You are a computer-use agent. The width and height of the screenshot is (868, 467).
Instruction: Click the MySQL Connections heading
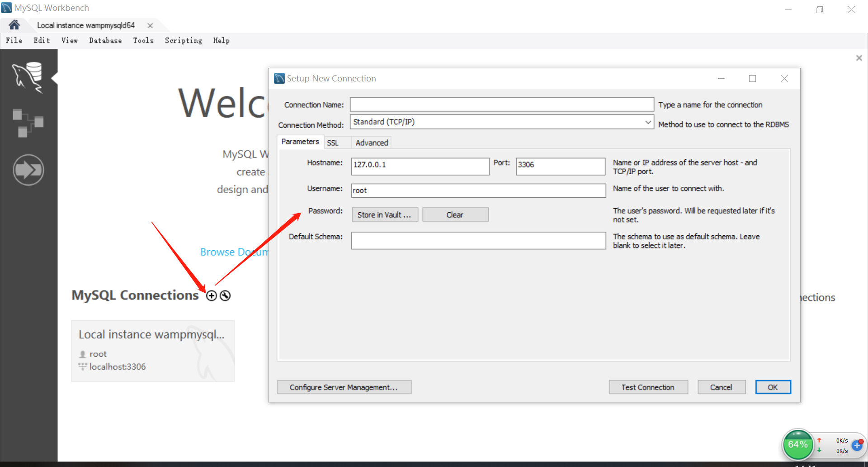click(135, 295)
